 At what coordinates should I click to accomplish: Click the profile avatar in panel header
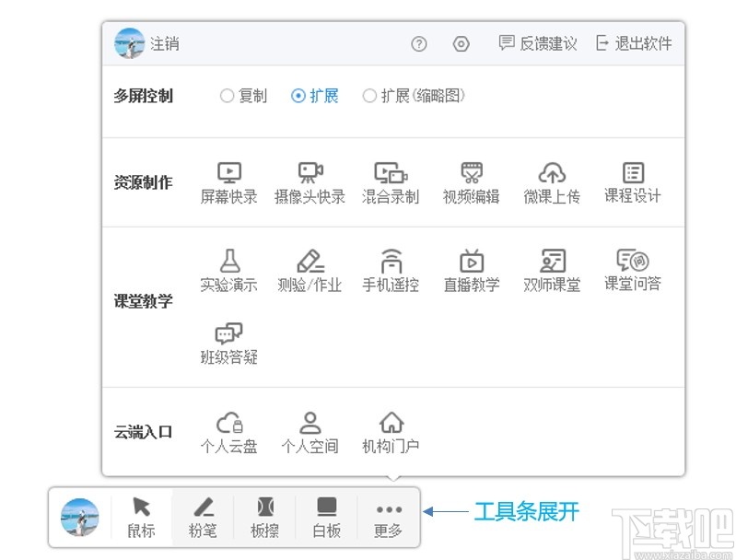[130, 43]
